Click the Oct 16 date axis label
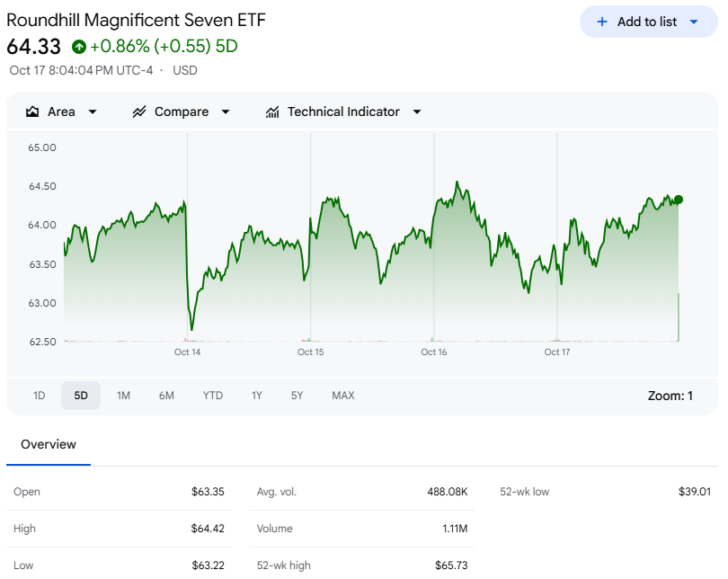728x579 pixels. click(x=433, y=352)
